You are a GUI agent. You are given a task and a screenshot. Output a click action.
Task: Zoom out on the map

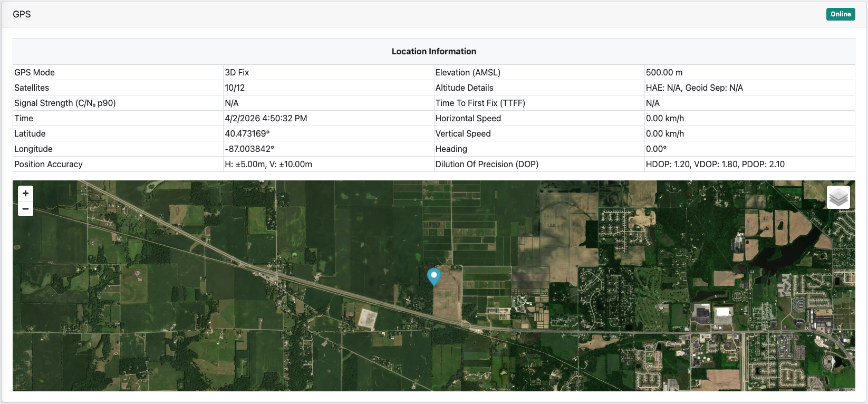(25, 209)
